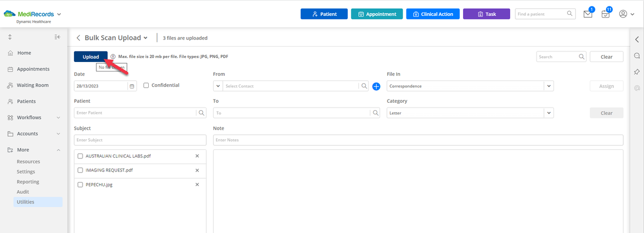644x233 pixels.
Task: Select the AUSTRALIAN CLINICAL LABS.pdf checkbox
Action: (x=80, y=156)
